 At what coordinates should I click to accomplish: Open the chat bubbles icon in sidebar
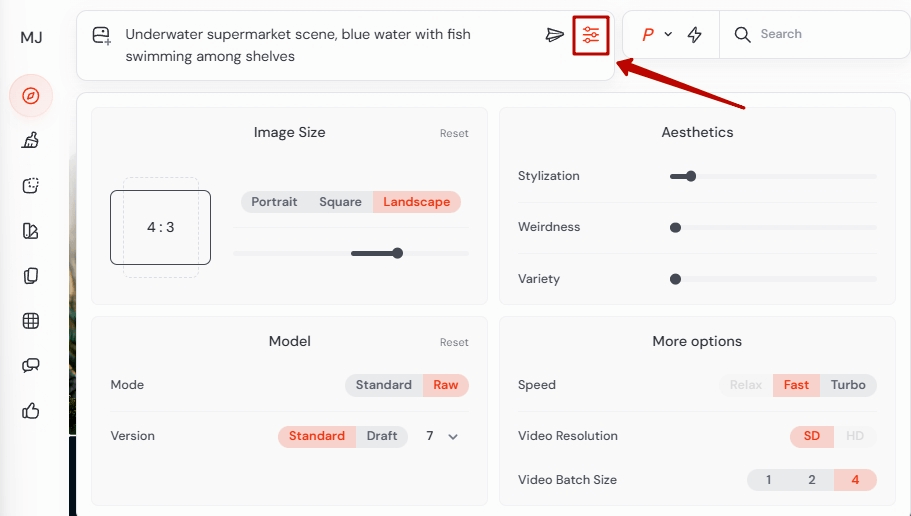point(31,365)
